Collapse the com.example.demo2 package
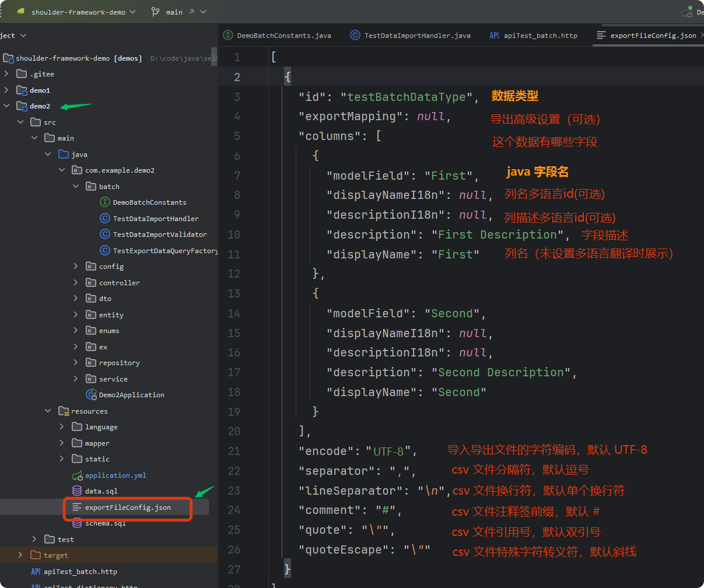Screen dimensions: 704x588 coord(62,170)
